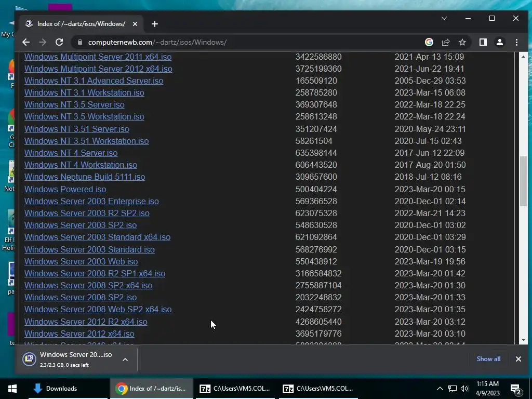This screenshot has height=399, width=532.
Task: Download Windows NT 4 Workstation.iso
Action: point(81,165)
